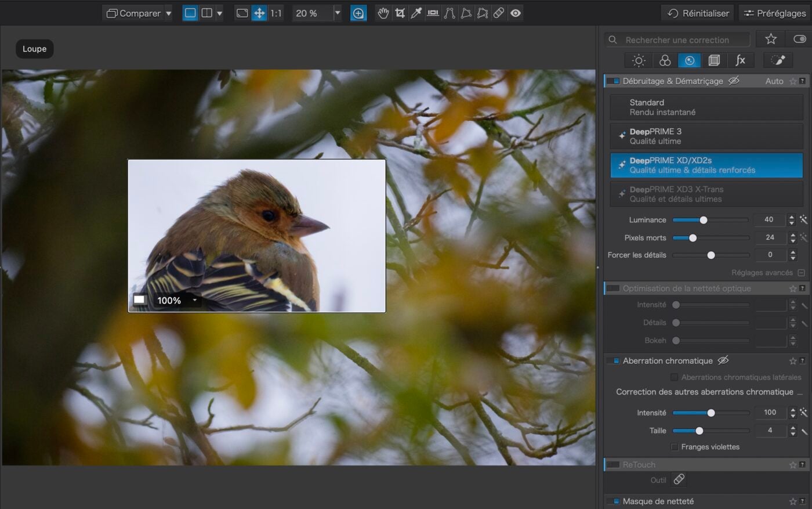This screenshot has width=812, height=509.
Task: Expand Réglages avancés in the denoising panel
Action: pos(801,272)
